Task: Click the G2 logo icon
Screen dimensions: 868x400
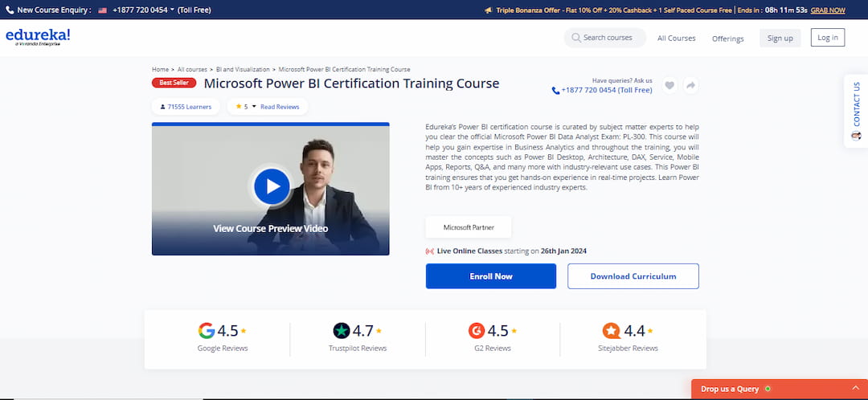Action: [x=477, y=331]
